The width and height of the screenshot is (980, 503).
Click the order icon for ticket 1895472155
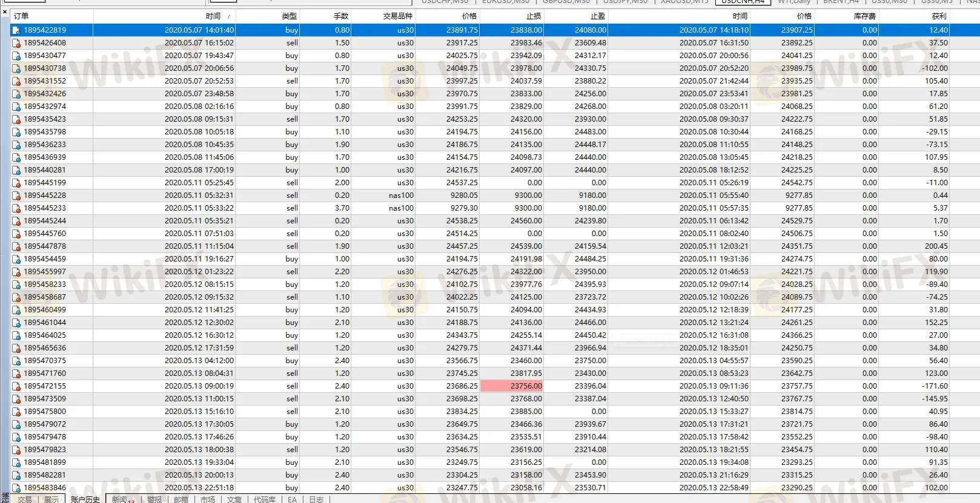[16, 386]
